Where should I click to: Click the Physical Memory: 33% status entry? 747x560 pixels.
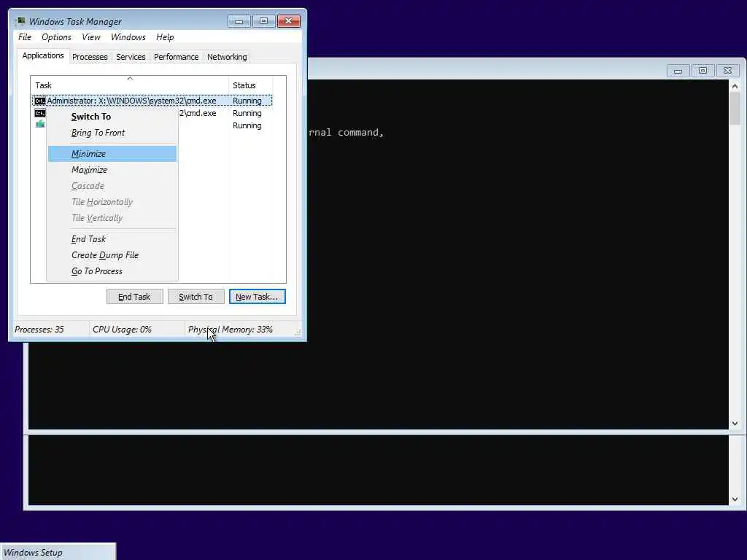point(230,330)
